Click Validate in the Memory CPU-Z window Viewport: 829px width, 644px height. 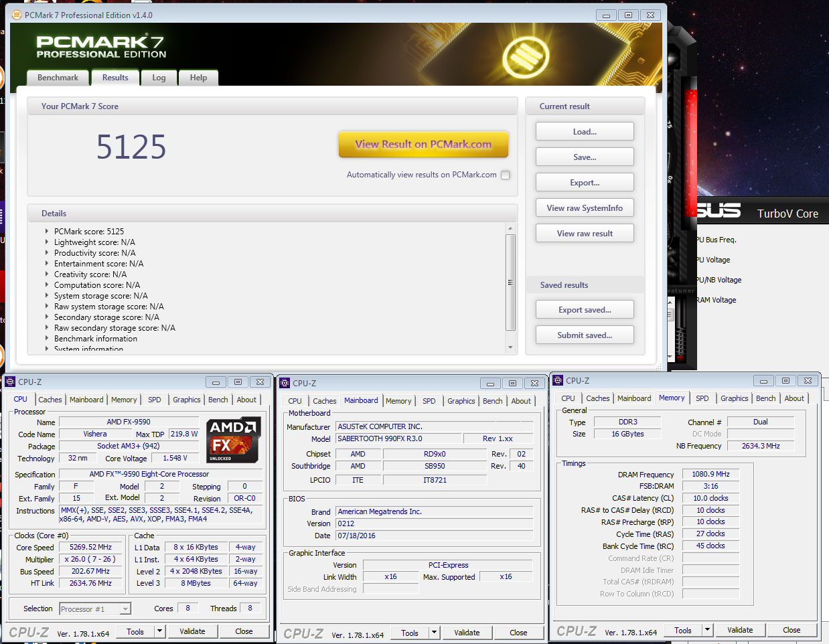[740, 630]
